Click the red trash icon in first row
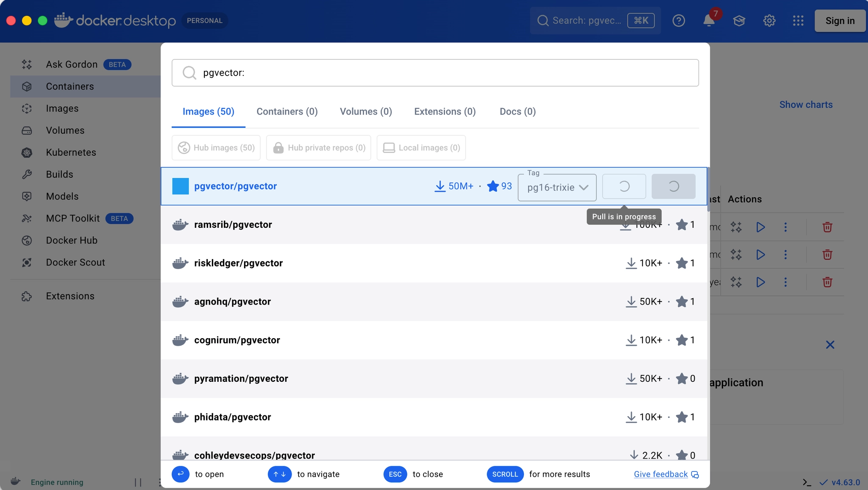This screenshot has width=868, height=490. (827, 227)
